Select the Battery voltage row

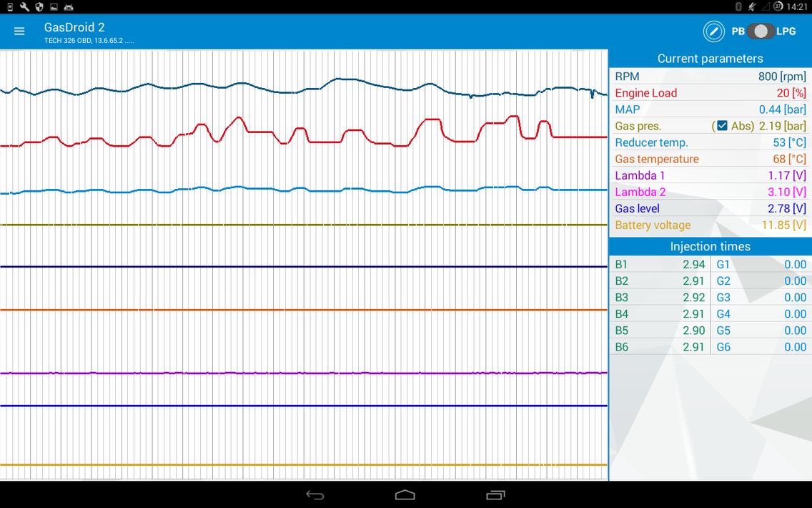coord(710,225)
